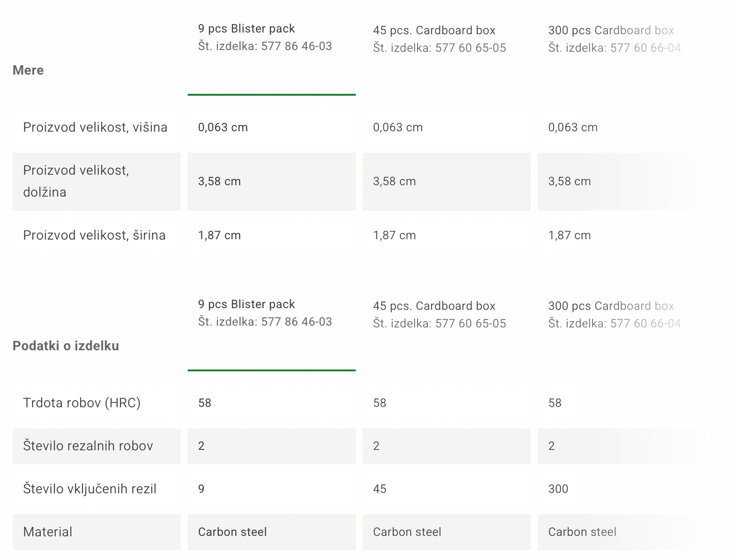The height and width of the screenshot is (560, 736).
Task: Click article number 577 86 46-03 in Mere
Action: point(296,46)
